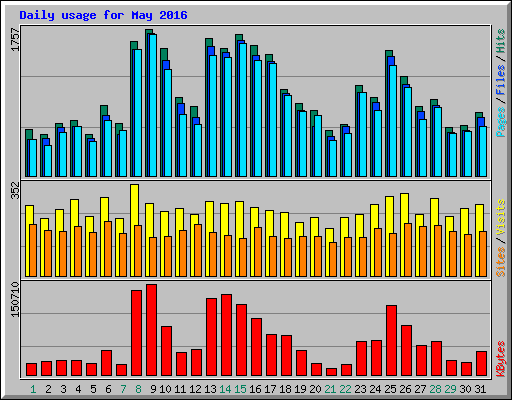
Task: Select green day label "28" on the x-axis
Action: [435, 389]
